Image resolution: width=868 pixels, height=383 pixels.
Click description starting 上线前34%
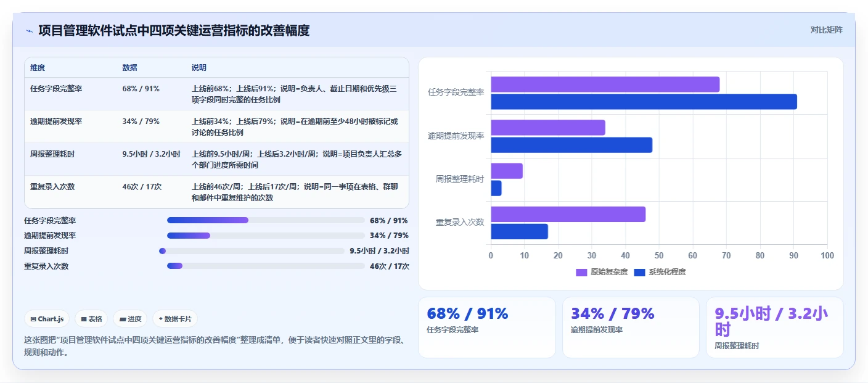click(x=297, y=126)
